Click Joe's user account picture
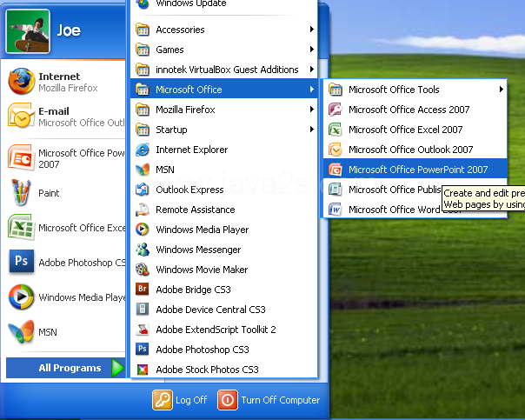 (28, 31)
